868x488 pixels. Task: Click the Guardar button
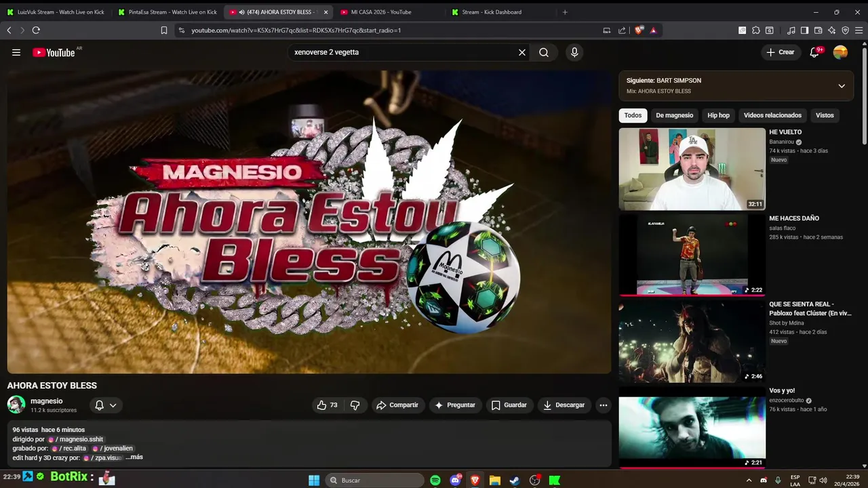point(509,405)
